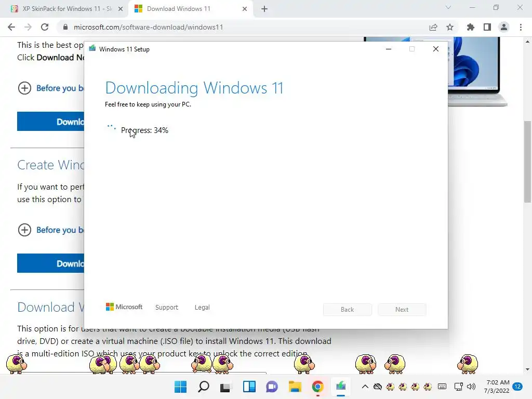Viewport: 532px width, 399px height.
Task: Click the network tray icon
Action: pyautogui.click(x=458, y=387)
